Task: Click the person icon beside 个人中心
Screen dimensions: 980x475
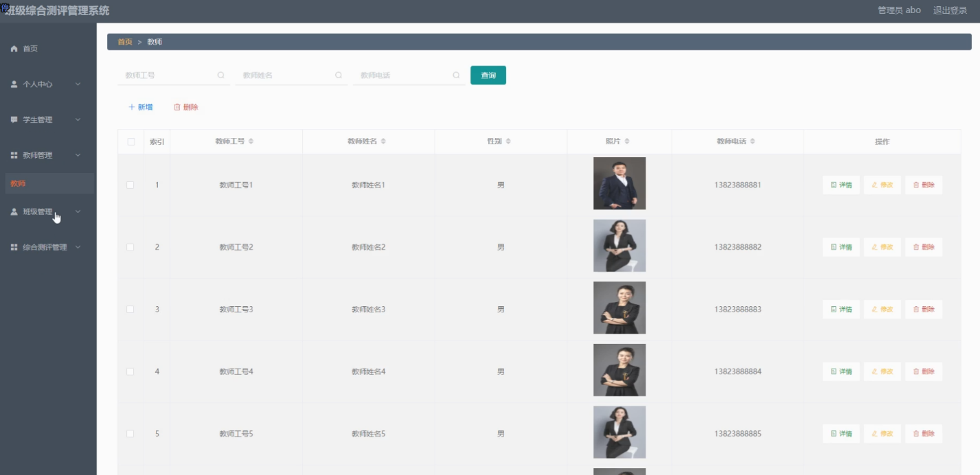Action: 14,84
